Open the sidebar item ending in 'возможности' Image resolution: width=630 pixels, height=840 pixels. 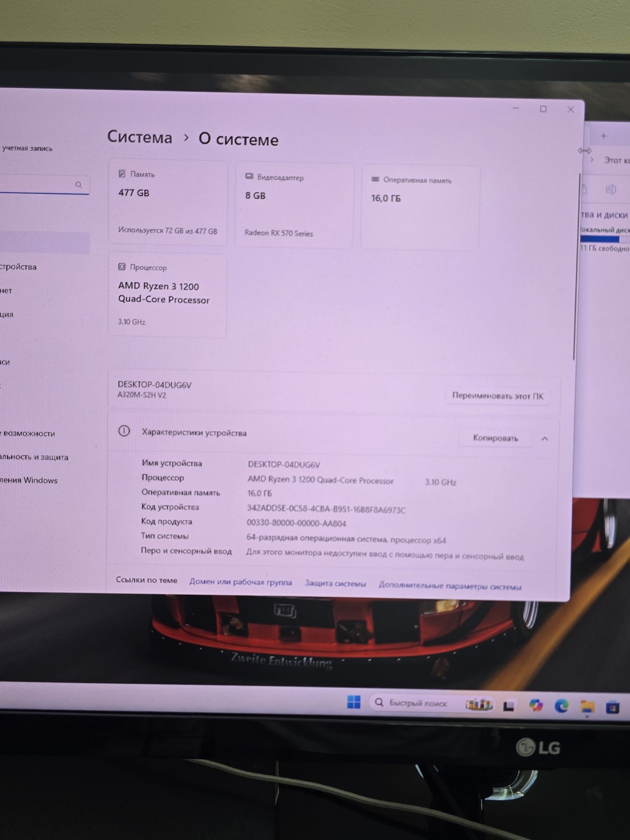pos(27,433)
